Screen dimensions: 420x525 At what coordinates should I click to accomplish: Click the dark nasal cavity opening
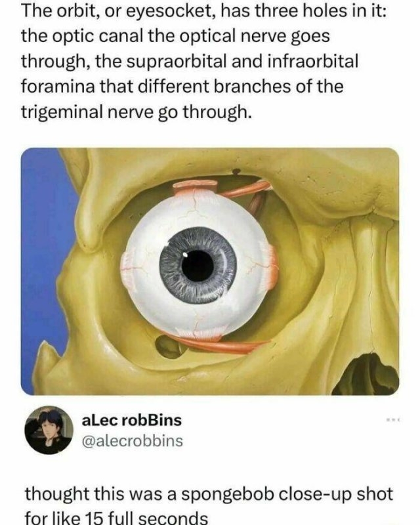coord(368,375)
